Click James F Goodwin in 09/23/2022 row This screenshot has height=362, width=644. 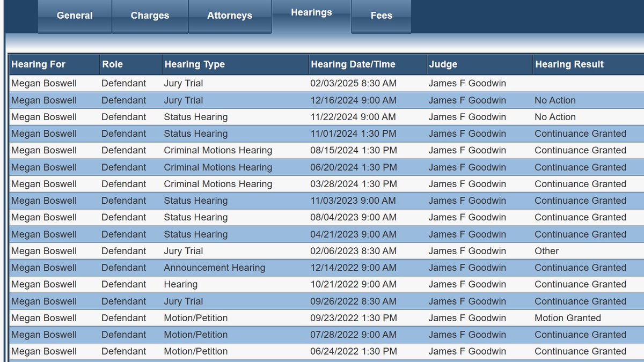coord(467,318)
